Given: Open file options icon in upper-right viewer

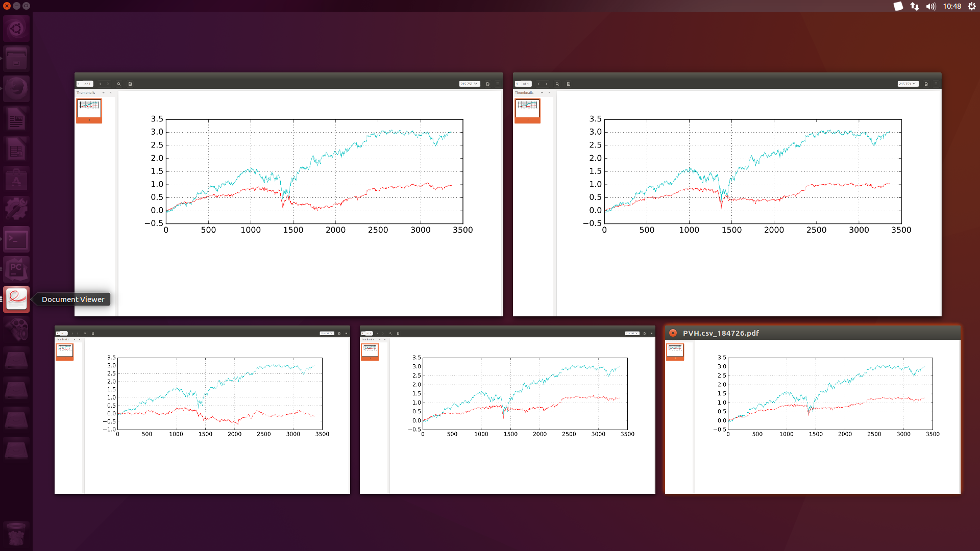Looking at the screenshot, I should (x=926, y=84).
